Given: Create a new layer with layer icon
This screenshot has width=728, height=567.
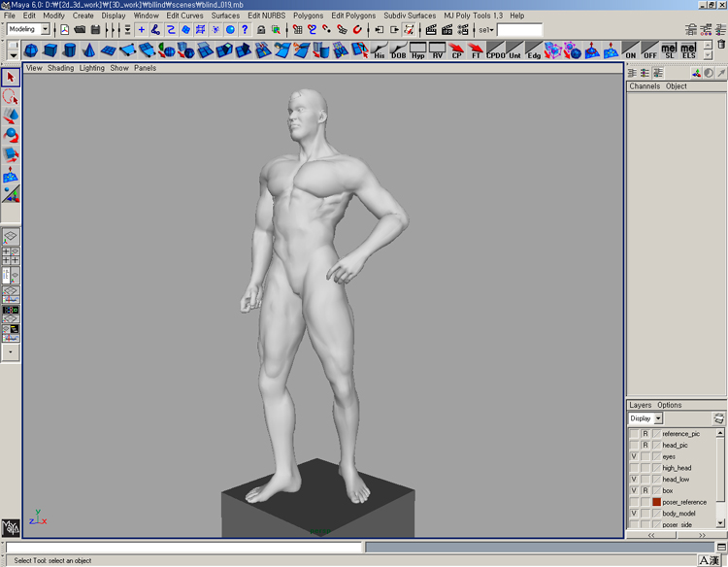Looking at the screenshot, I should [x=718, y=418].
